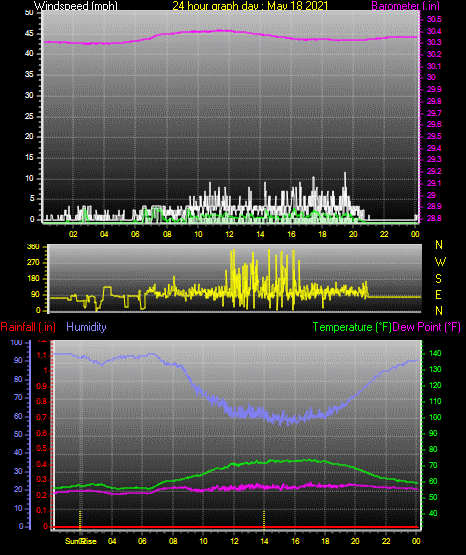The height and width of the screenshot is (555, 466).
Task: Click the rainfall axis value 0.9
Action: (x=42, y=386)
